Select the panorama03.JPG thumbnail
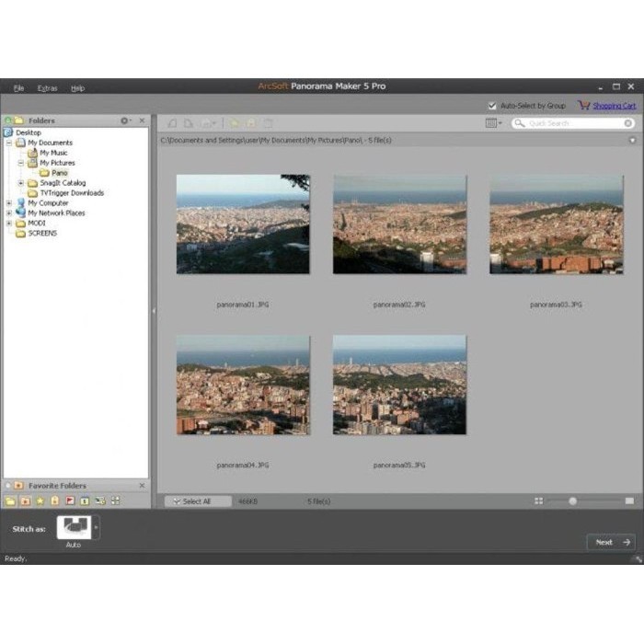Image resolution: width=644 pixels, height=644 pixels. [x=556, y=224]
